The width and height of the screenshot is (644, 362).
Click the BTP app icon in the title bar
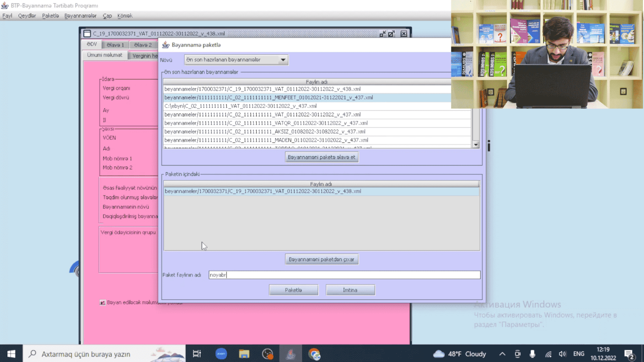coord(5,6)
